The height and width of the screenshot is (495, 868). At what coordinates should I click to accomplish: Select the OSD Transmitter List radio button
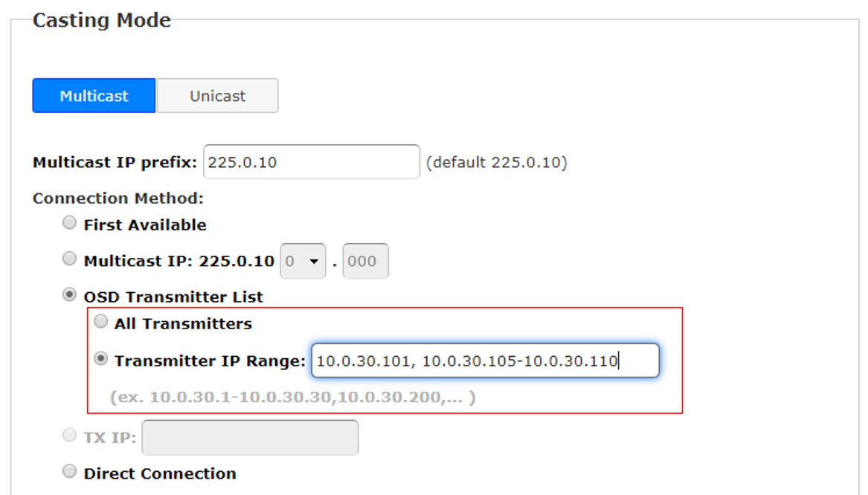pos(69,296)
